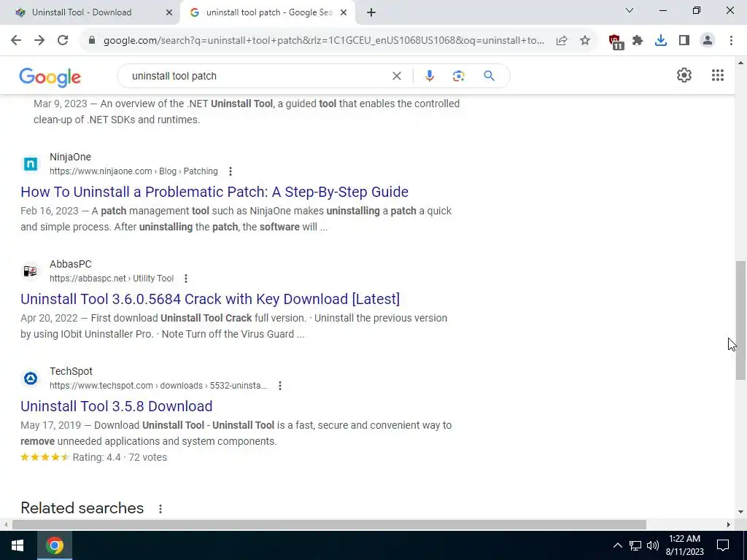Click the TechSpot site name
The height and width of the screenshot is (560, 747).
pyautogui.click(x=71, y=371)
